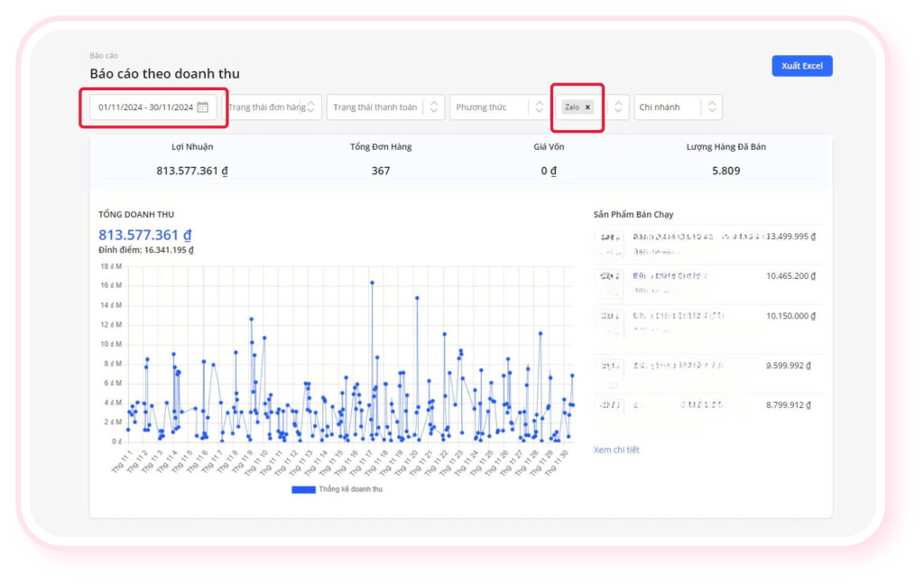Click the Báo cáo breadcrumb
The width and height of the screenshot is (924, 585).
pos(104,56)
